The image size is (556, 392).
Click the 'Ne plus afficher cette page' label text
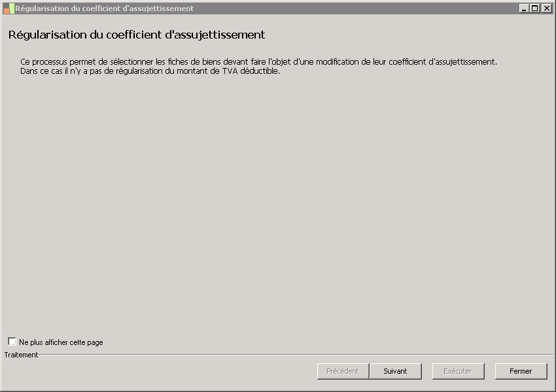[61, 342]
